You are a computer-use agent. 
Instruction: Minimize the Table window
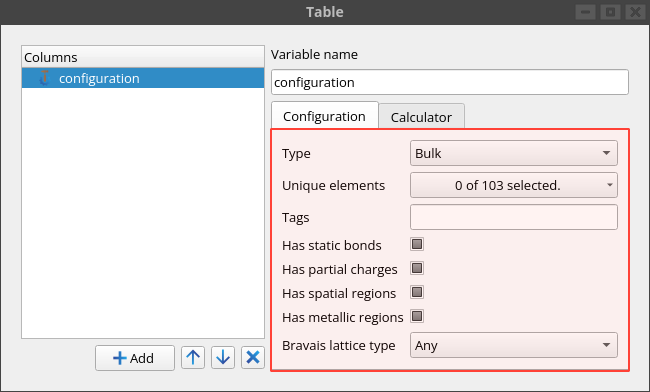[x=585, y=12]
